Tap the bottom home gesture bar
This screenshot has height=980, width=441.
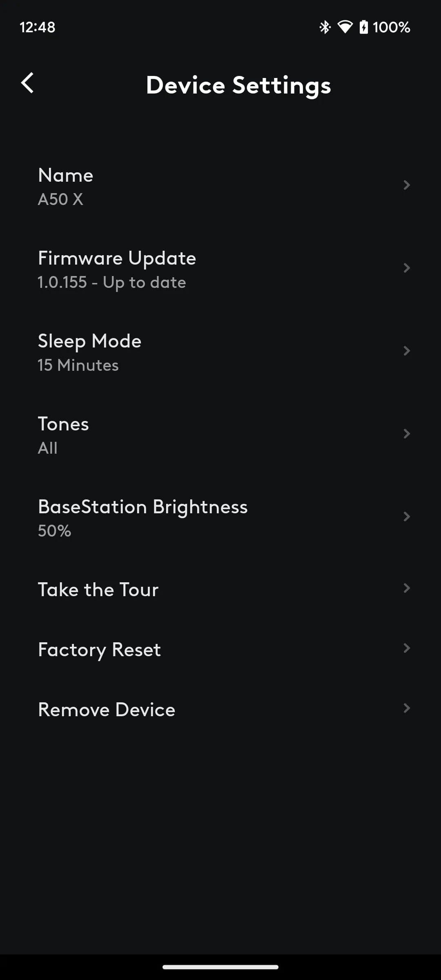220,967
